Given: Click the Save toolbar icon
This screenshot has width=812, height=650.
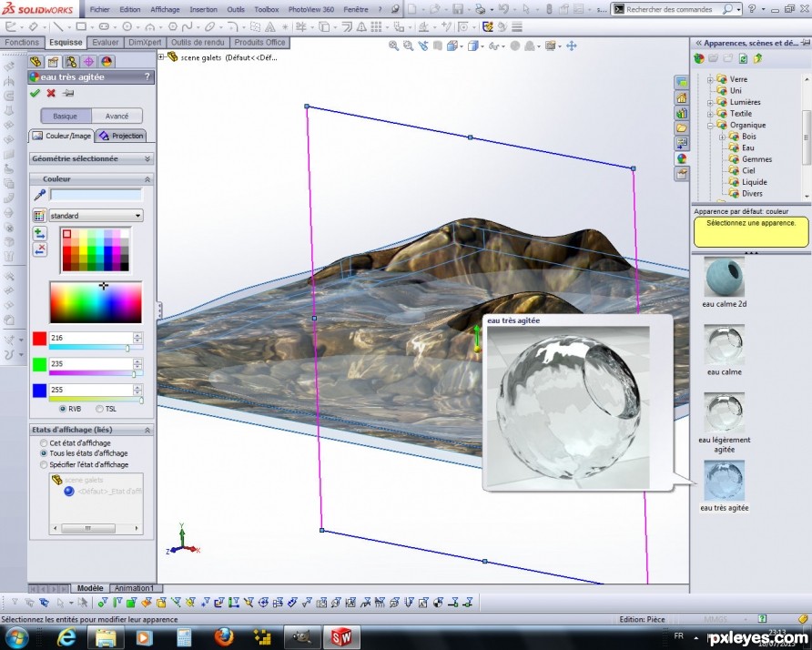Looking at the screenshot, I should click(x=458, y=9).
